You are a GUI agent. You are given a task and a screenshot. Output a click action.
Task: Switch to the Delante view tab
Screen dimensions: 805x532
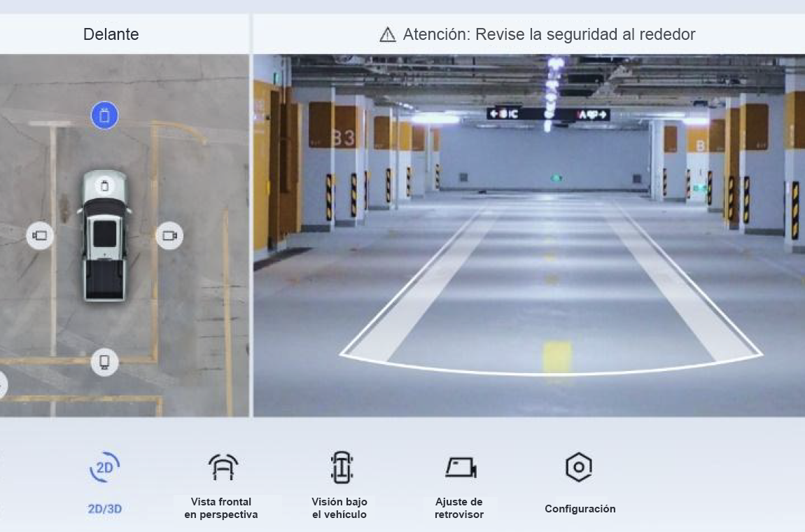click(x=112, y=33)
